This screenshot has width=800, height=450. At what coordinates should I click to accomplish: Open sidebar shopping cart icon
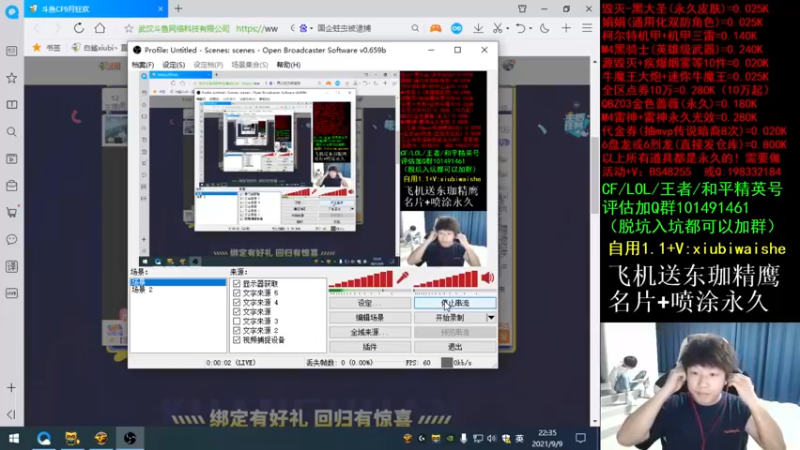[12, 212]
